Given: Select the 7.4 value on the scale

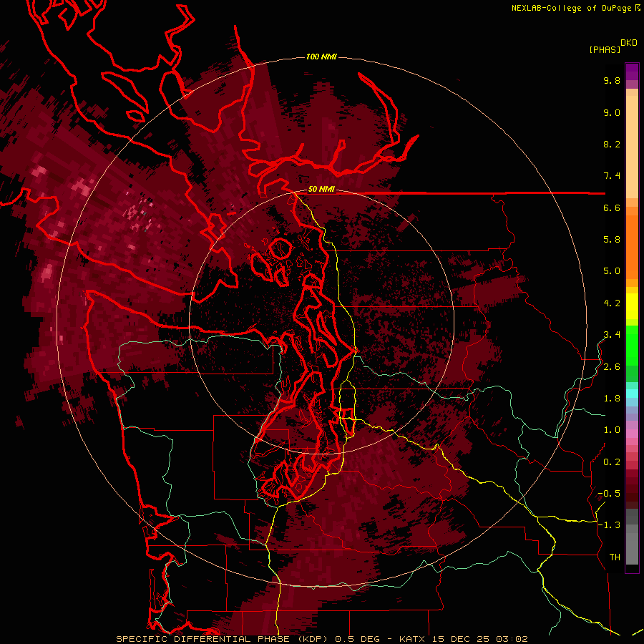Looking at the screenshot, I should click(612, 176).
